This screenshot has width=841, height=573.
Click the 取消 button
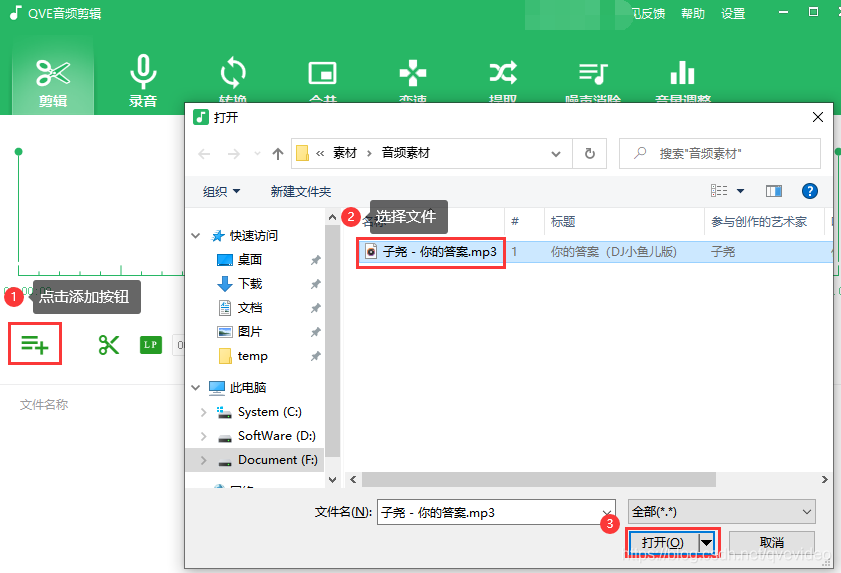pyautogui.click(x=772, y=542)
